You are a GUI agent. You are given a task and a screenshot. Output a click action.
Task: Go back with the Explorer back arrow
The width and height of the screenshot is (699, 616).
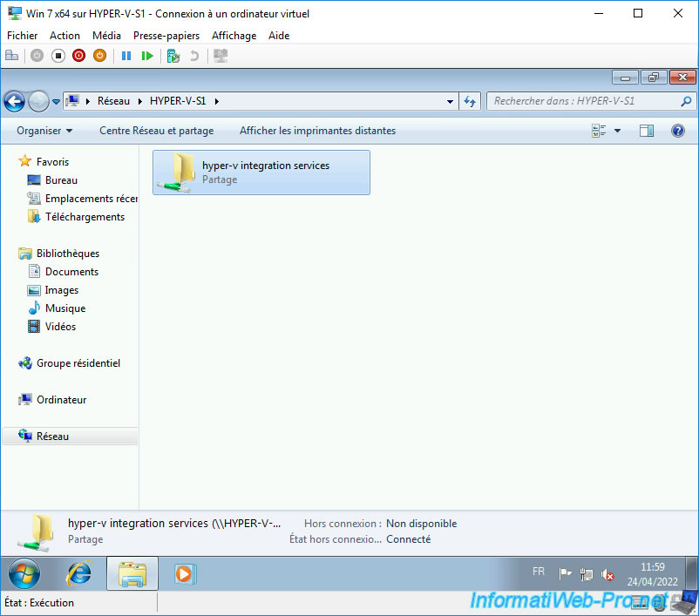[x=14, y=102]
